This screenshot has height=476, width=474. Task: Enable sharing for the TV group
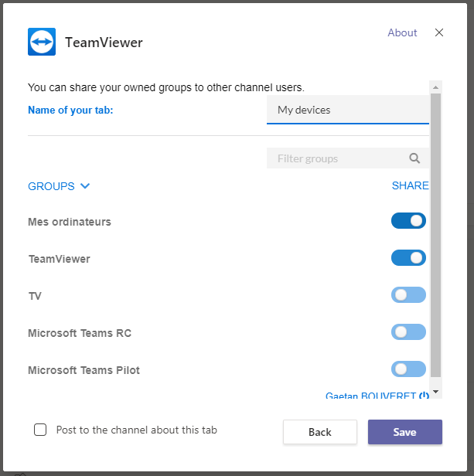coord(408,294)
